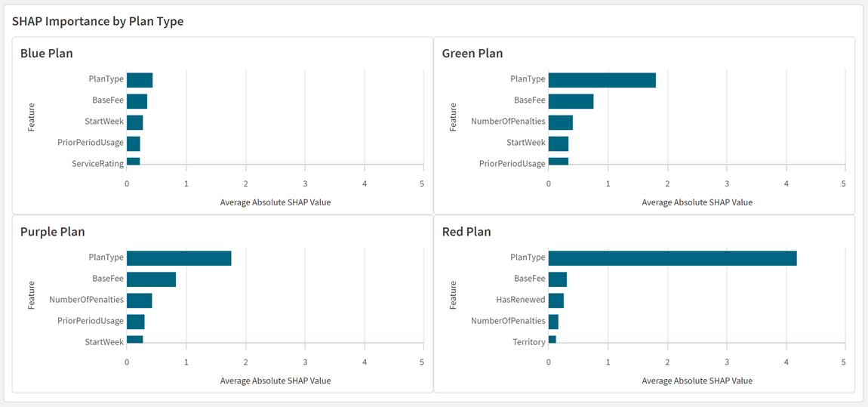Click the StartWeek label in Green Plan chart
Screen dimensions: 868x407
[526, 143]
